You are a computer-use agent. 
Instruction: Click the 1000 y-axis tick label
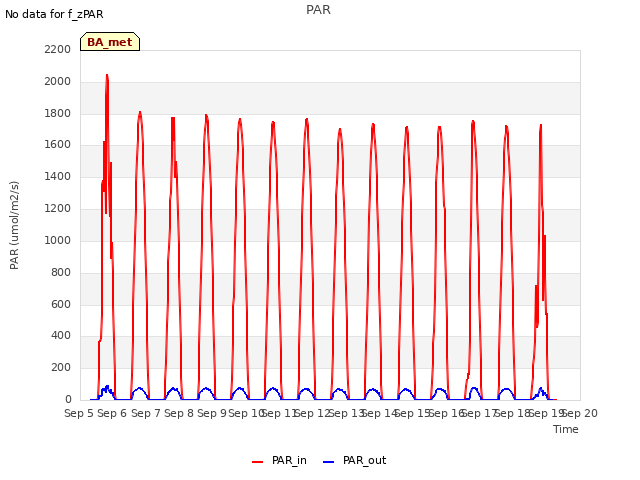pyautogui.click(x=58, y=240)
